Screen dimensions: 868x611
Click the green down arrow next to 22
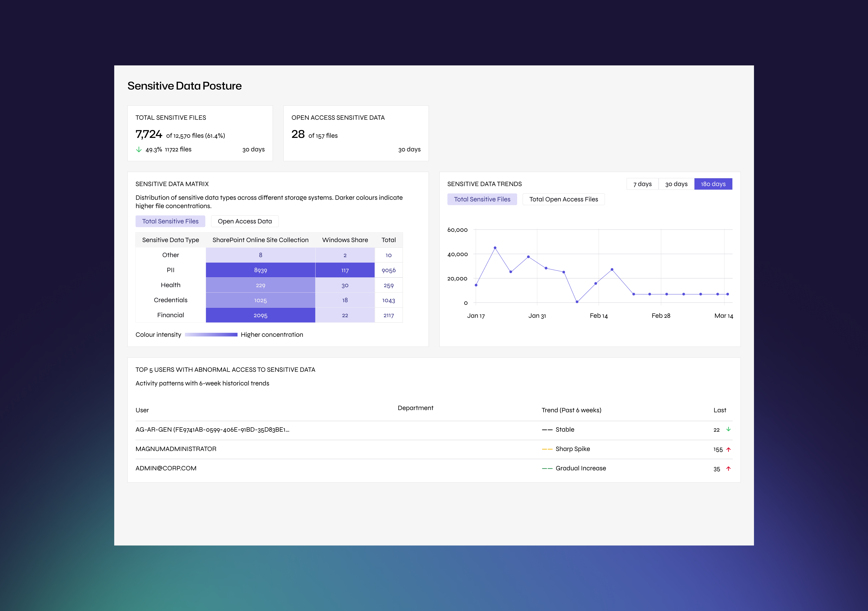point(728,429)
